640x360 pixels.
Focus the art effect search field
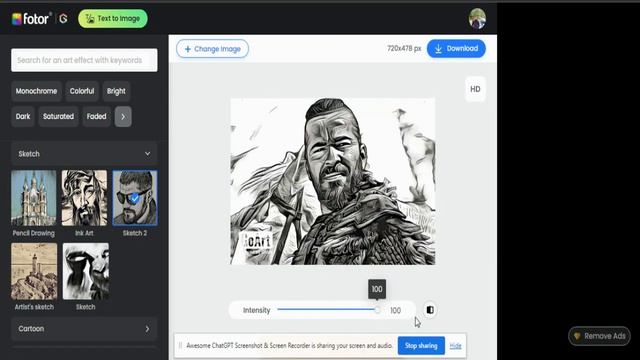84,60
